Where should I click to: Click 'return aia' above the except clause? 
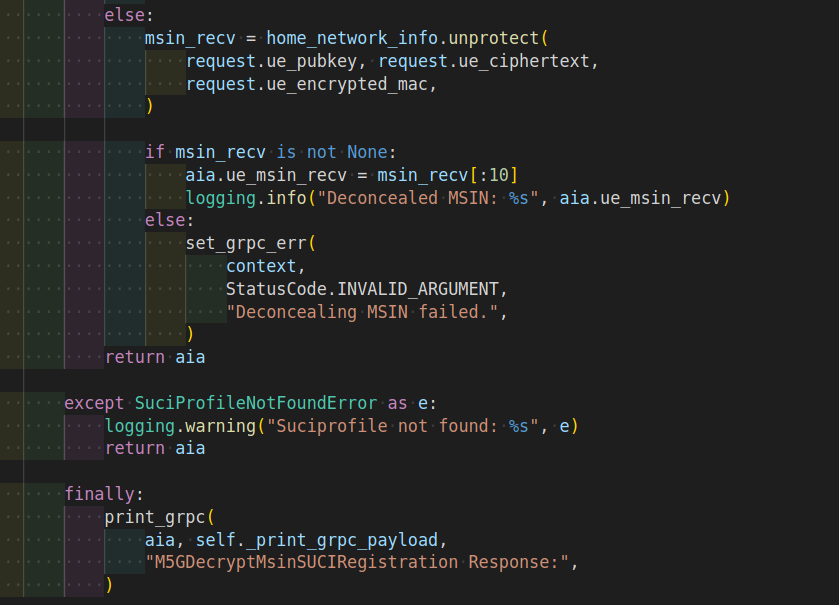(155, 357)
